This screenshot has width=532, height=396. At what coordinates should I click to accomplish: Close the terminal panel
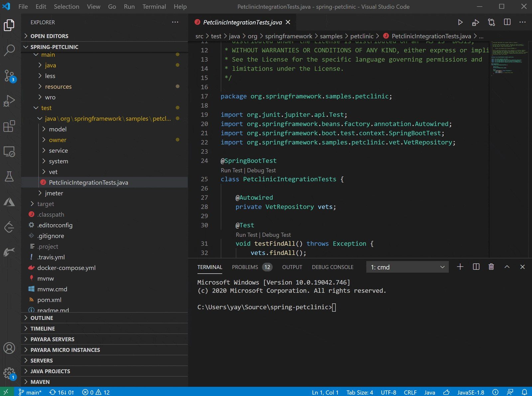pos(522,267)
